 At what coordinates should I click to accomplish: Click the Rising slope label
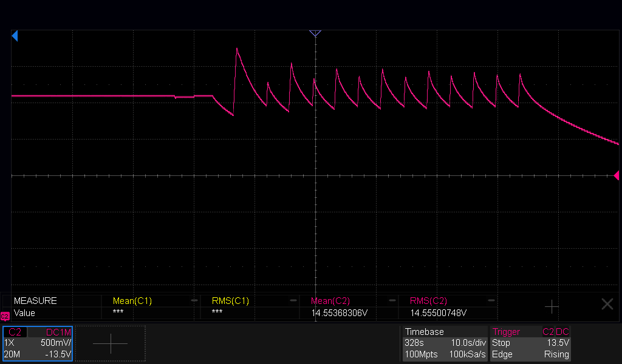pos(556,354)
